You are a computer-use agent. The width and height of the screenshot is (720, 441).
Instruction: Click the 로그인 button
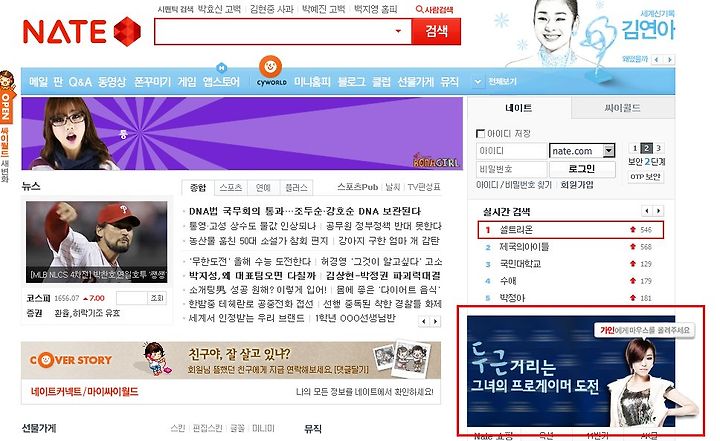pyautogui.click(x=582, y=169)
